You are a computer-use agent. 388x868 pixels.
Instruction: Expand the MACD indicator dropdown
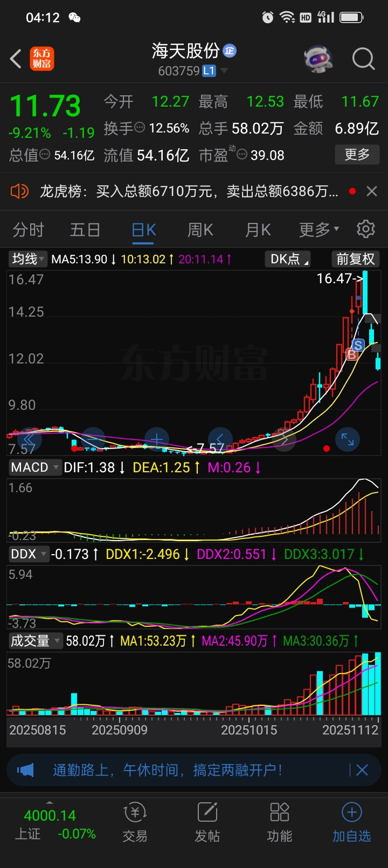click(34, 467)
